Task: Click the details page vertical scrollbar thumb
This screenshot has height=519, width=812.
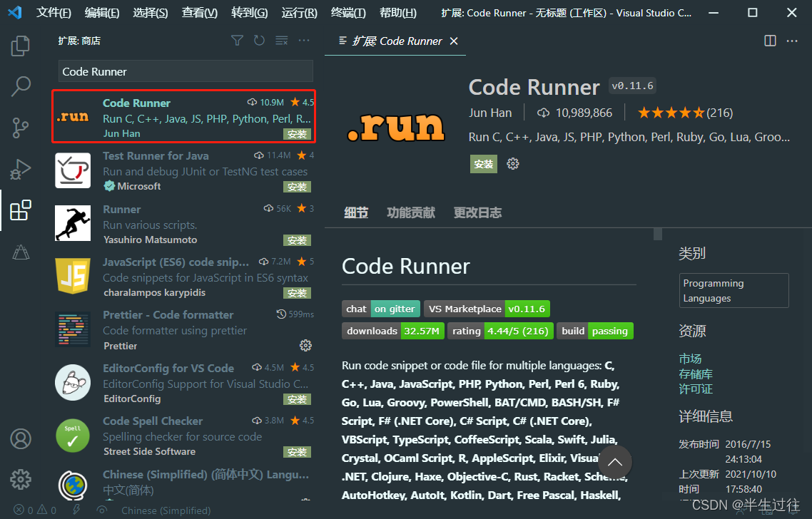Action: tap(658, 234)
